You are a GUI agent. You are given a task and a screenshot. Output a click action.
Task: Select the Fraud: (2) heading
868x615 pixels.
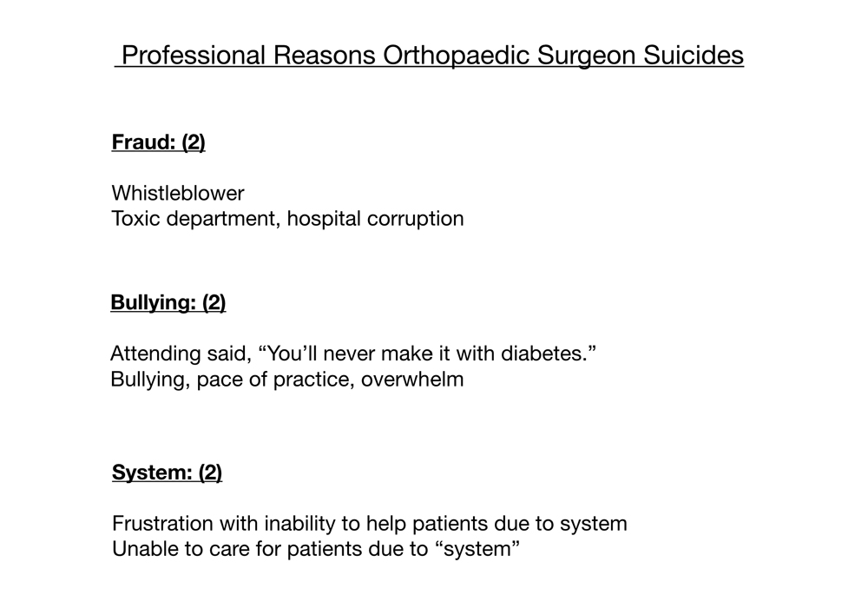(x=158, y=142)
